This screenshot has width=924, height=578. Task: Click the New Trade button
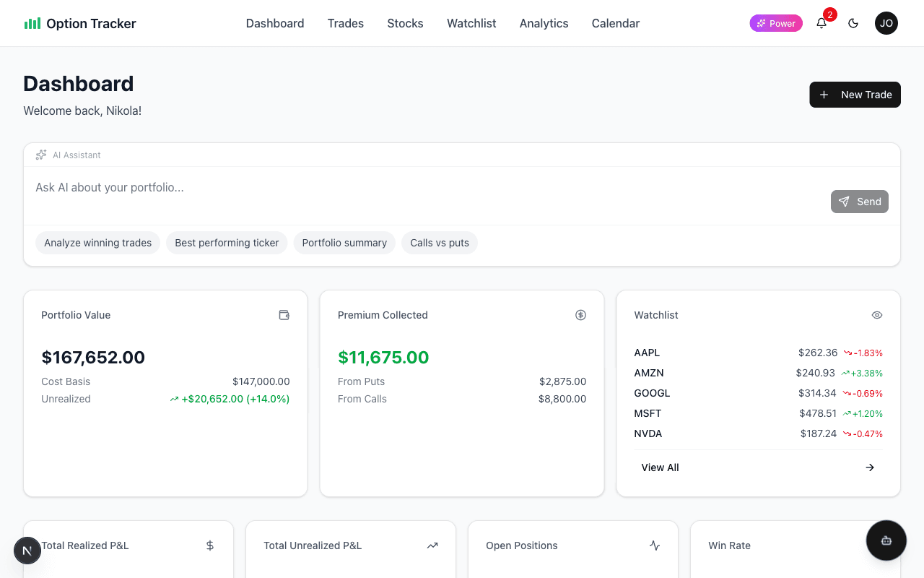pyautogui.click(x=855, y=95)
